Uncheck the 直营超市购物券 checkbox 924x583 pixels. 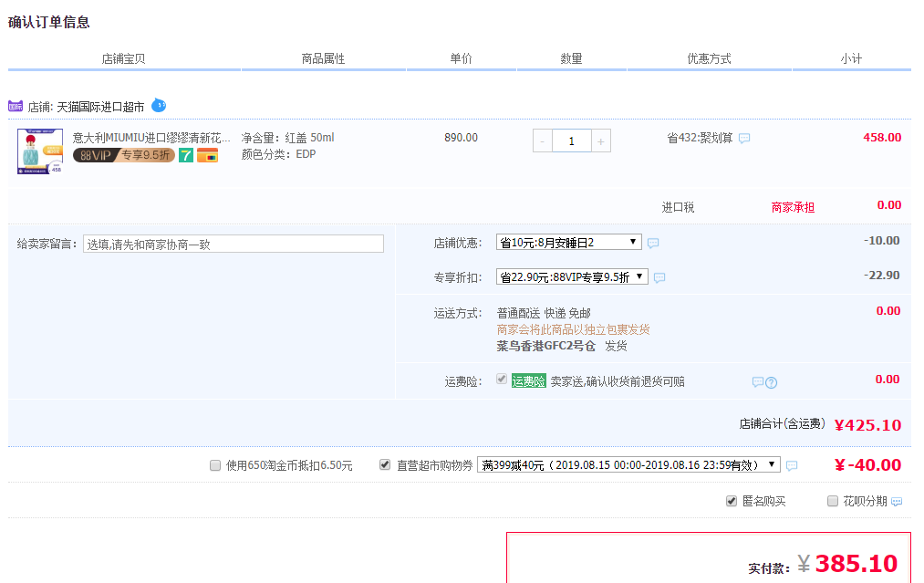pos(385,465)
